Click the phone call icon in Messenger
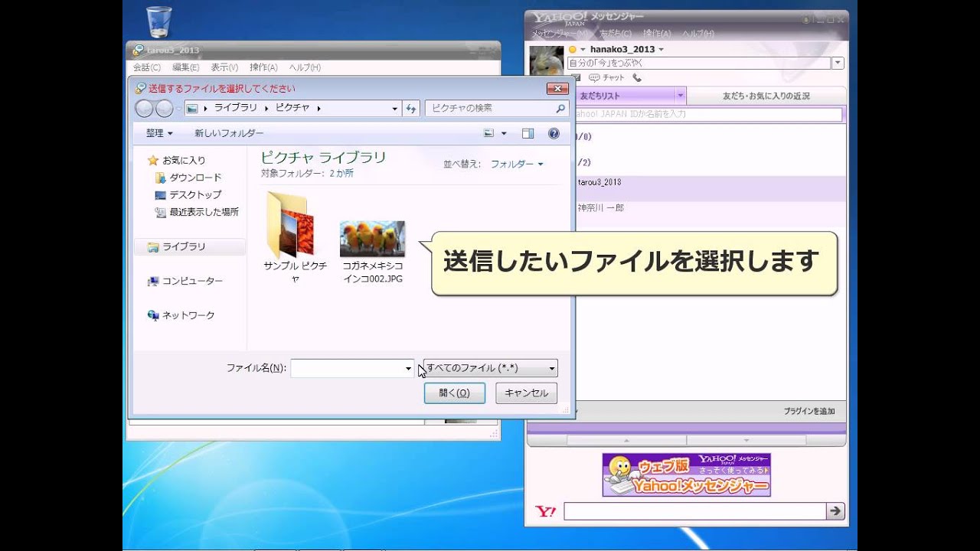 637,77
